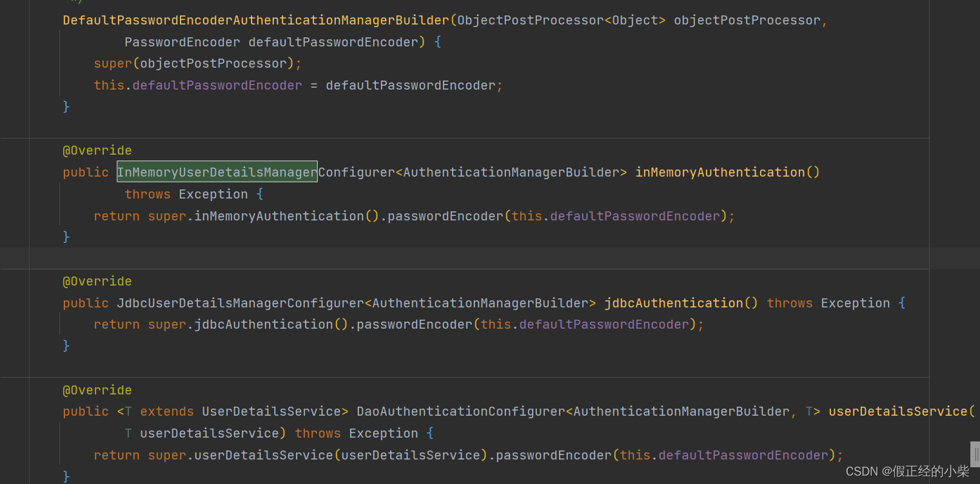Click this.defaultPasswordEncoder in inMemoryAuthentication return
Screen dimensions: 980x484
[616, 217]
